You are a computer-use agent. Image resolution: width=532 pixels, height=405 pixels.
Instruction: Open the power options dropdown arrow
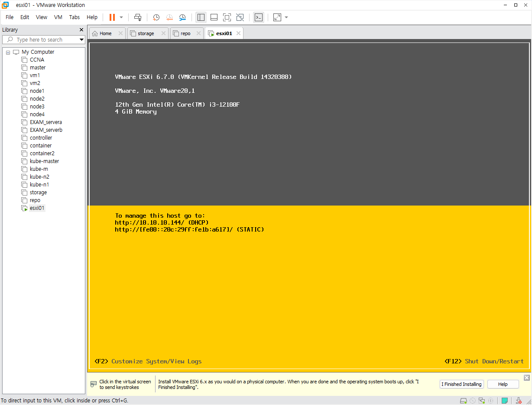point(121,17)
